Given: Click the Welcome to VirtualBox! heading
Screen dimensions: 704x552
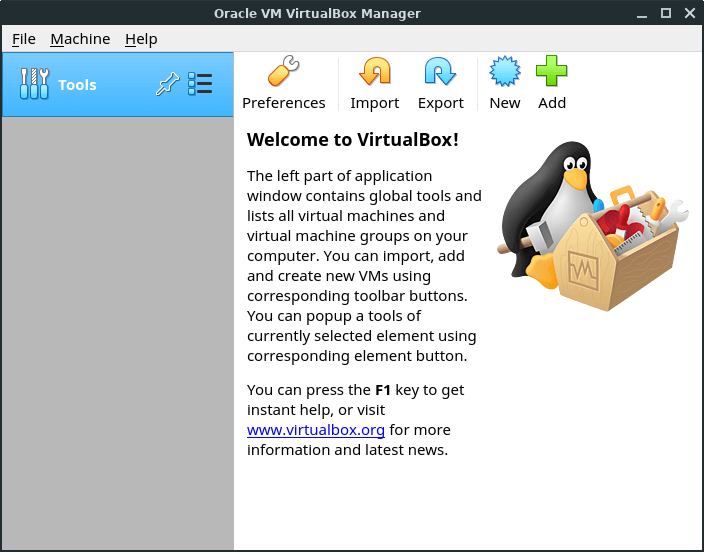Looking at the screenshot, I should click(x=352, y=140).
